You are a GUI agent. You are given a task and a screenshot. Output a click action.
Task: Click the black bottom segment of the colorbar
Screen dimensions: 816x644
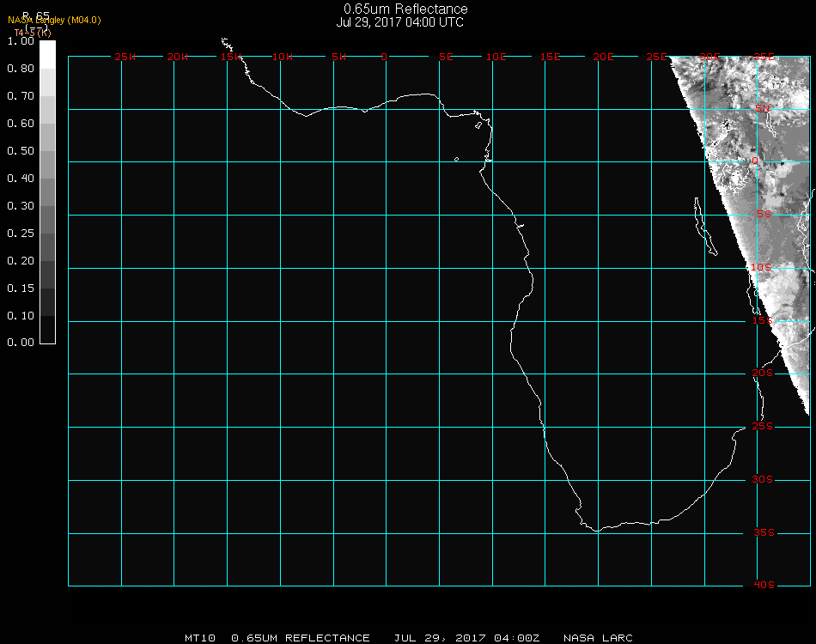[47, 330]
